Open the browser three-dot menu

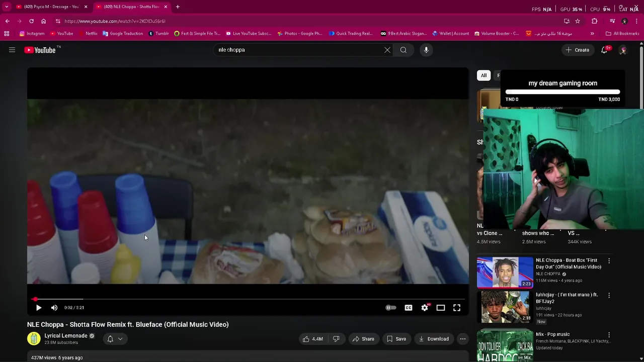click(x=636, y=21)
